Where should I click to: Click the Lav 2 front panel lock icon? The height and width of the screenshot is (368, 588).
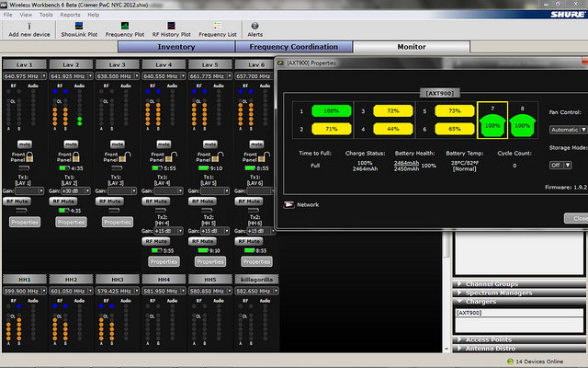click(76, 156)
